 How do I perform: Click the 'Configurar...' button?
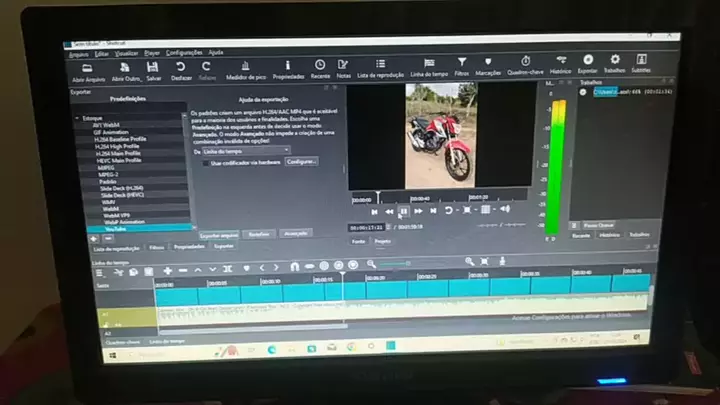coord(302,161)
